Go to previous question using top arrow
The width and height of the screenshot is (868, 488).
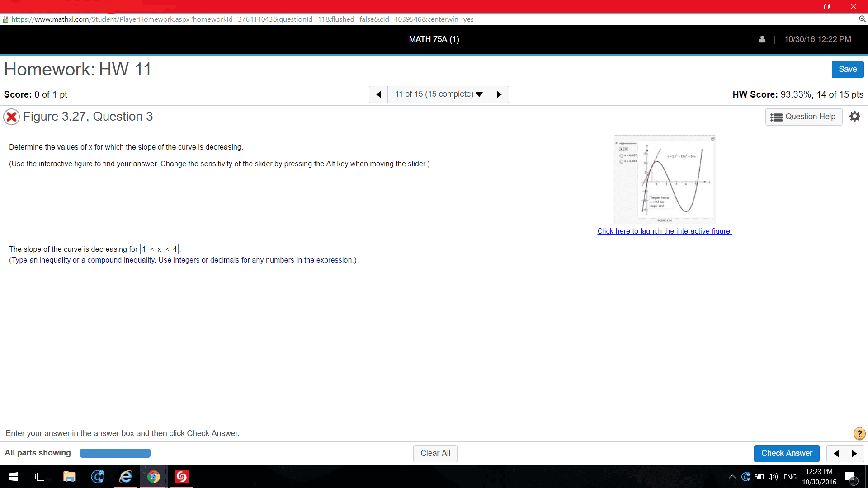coord(379,94)
